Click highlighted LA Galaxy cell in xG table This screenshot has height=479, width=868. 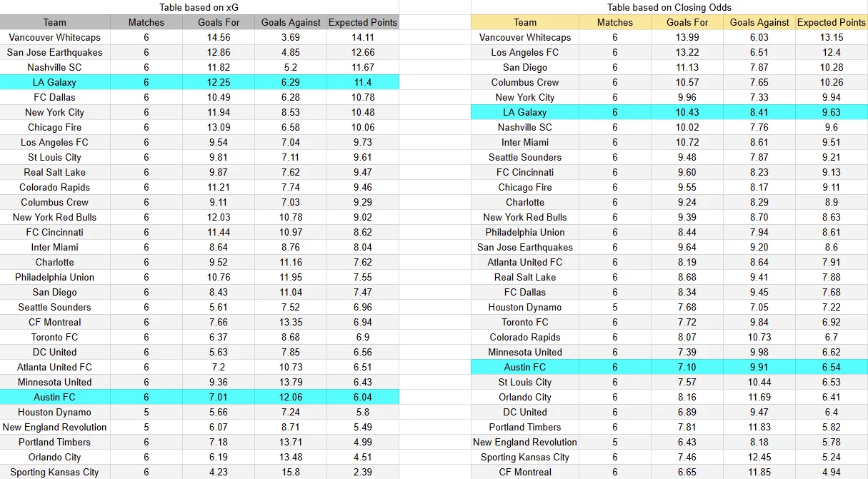point(54,82)
